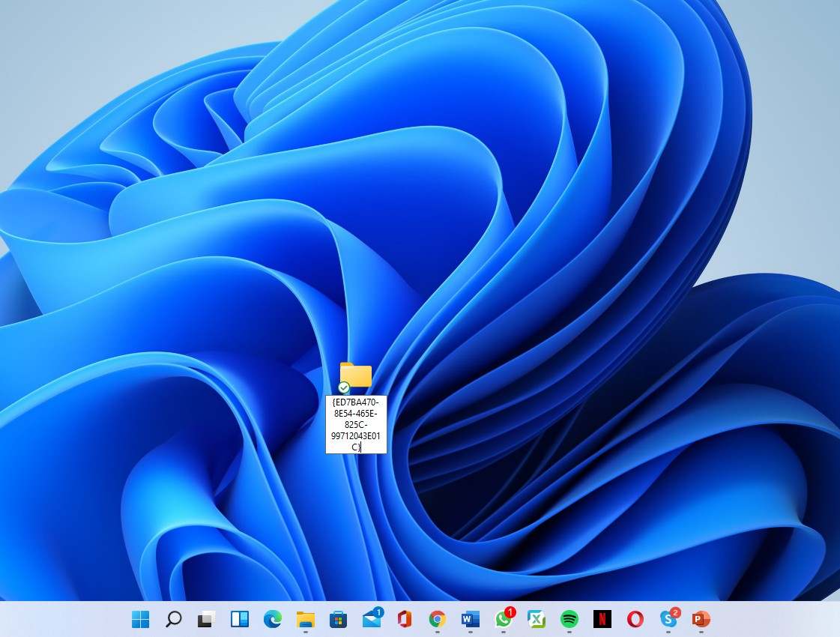Open the Mail app with notification badge
The width and height of the screenshot is (840, 637).
point(372,618)
